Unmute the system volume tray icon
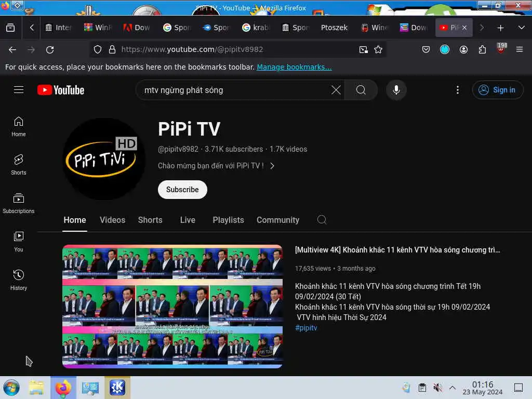The image size is (532, 399). point(437,388)
